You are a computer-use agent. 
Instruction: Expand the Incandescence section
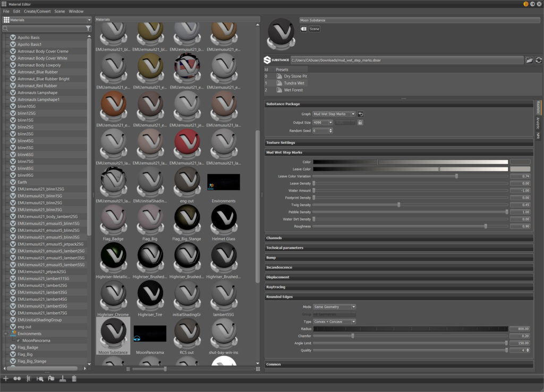click(x=399, y=268)
